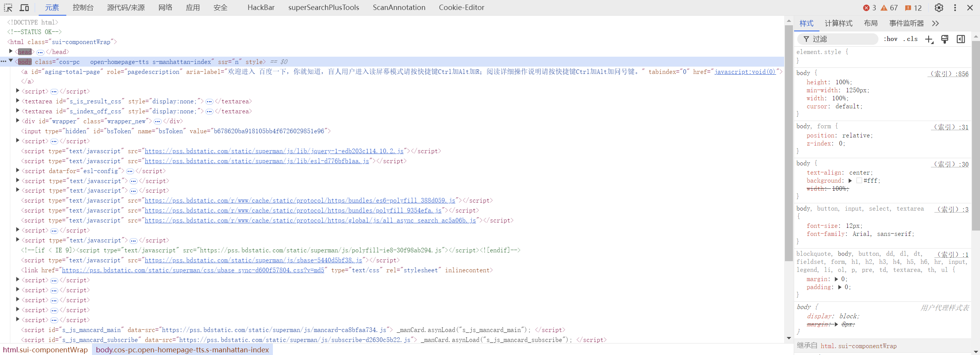Show more style panel tabs chevron
Viewport: 980px width, 355px height.
(x=936, y=23)
